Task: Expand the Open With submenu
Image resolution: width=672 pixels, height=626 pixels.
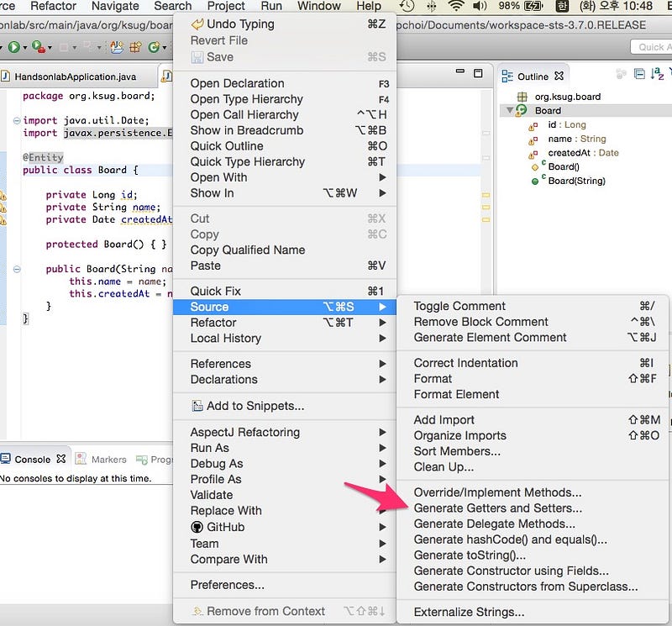Action: (285, 177)
